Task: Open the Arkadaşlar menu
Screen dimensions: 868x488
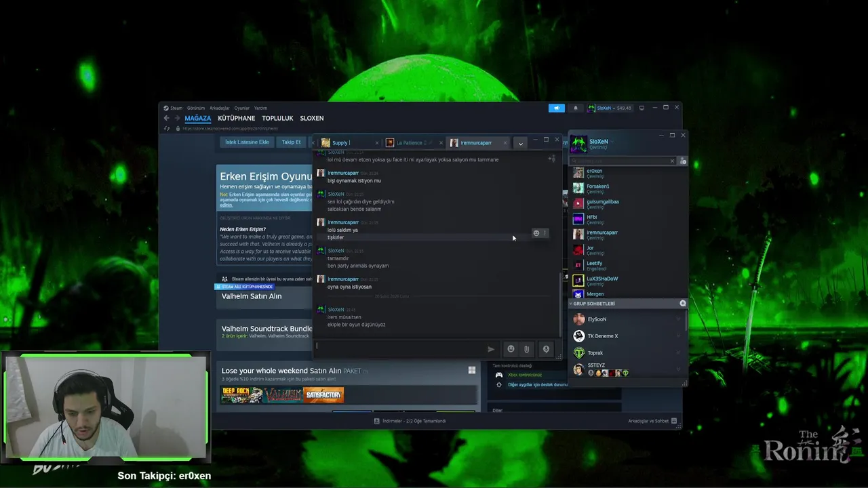Action: click(220, 108)
